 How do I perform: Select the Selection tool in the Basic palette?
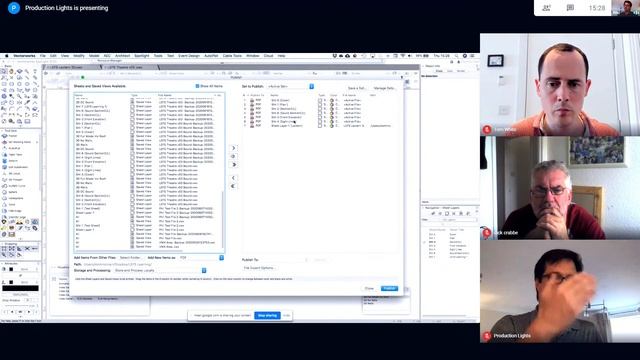pyautogui.click(x=4, y=71)
